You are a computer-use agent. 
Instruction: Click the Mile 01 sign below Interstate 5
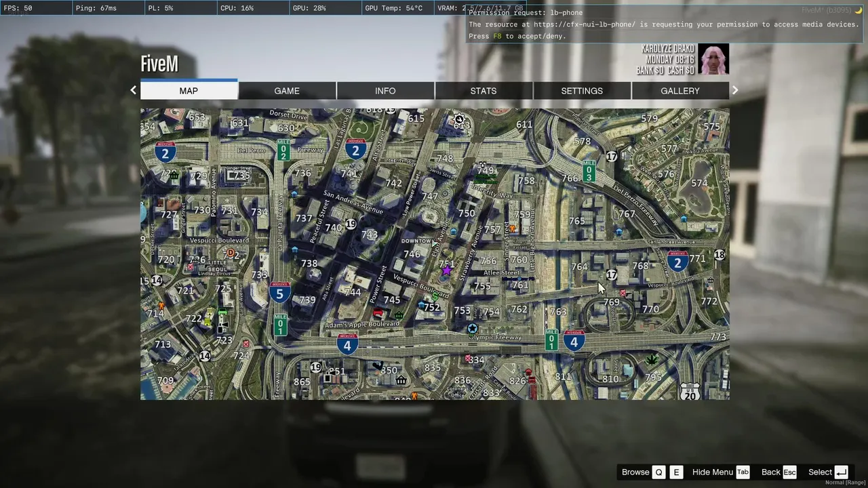281,325
